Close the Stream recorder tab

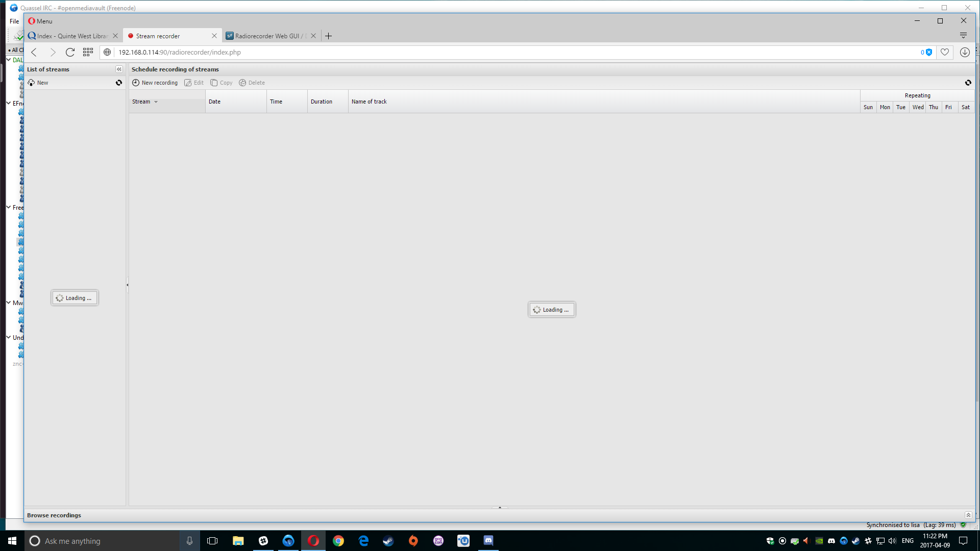click(x=214, y=36)
